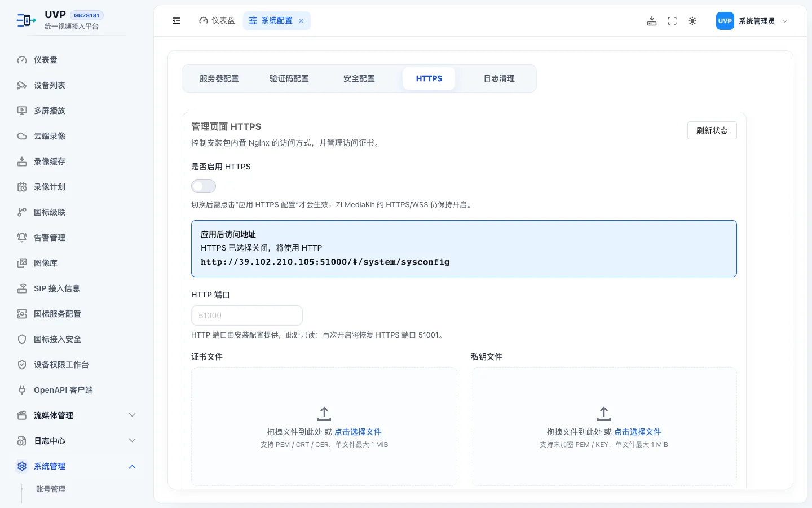Click 点击选择文件 for certificate file

pyautogui.click(x=358, y=432)
